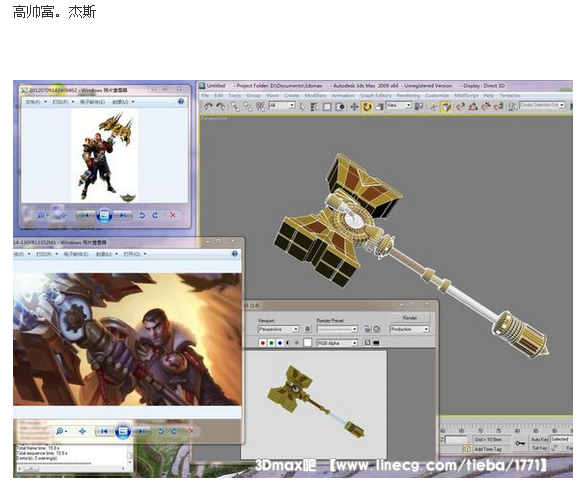
Task: Choose the Select Object arrow tool
Action: (302, 107)
